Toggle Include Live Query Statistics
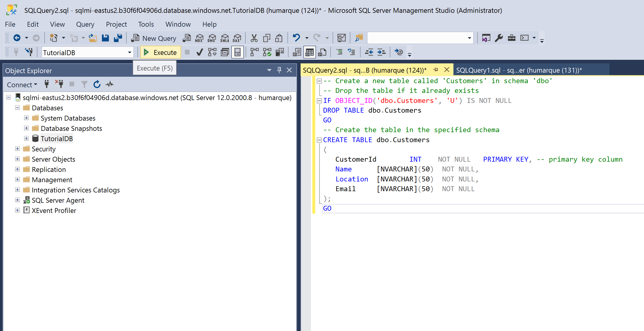 tap(267, 52)
